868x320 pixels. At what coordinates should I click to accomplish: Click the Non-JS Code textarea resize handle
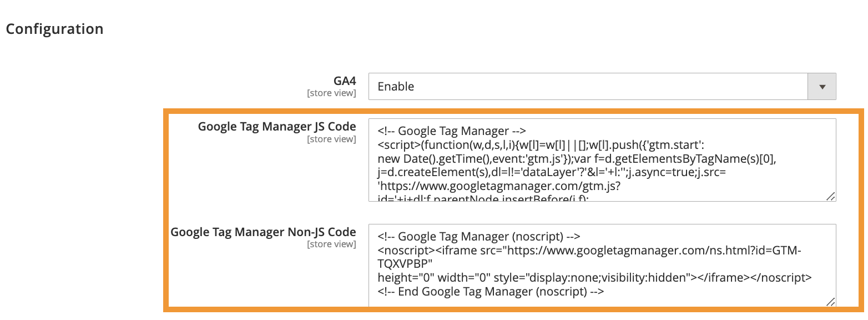(x=830, y=301)
